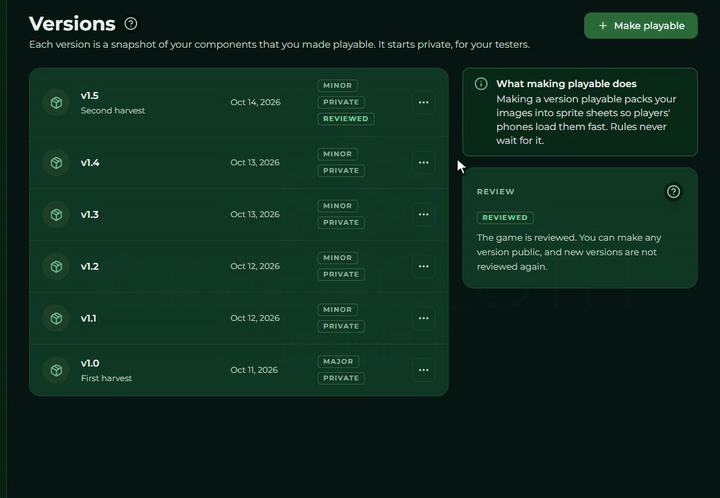The width and height of the screenshot is (720, 498).
Task: Open the more options menu for v1.3
Action: click(423, 214)
